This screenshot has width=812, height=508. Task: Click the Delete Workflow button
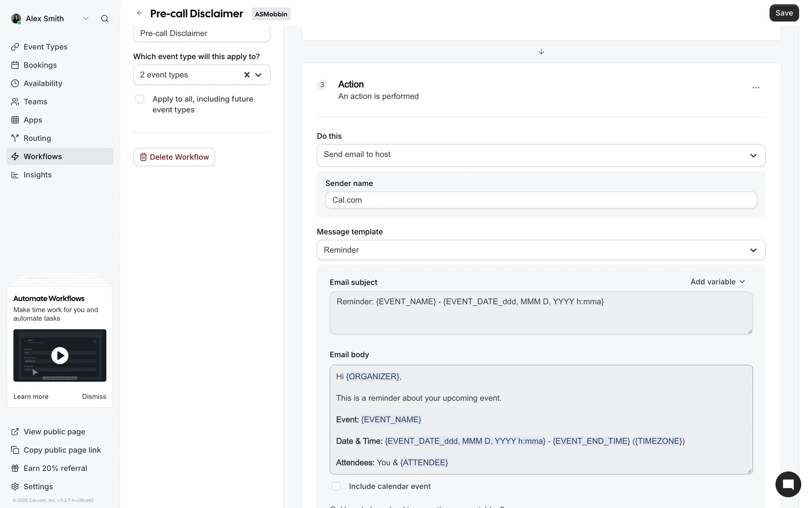point(174,157)
